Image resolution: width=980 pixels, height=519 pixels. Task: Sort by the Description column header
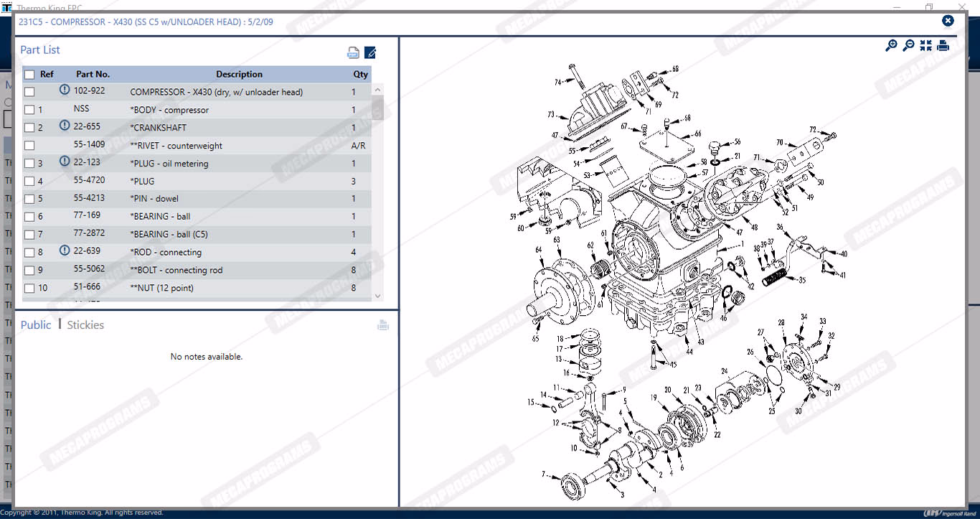pyautogui.click(x=239, y=74)
